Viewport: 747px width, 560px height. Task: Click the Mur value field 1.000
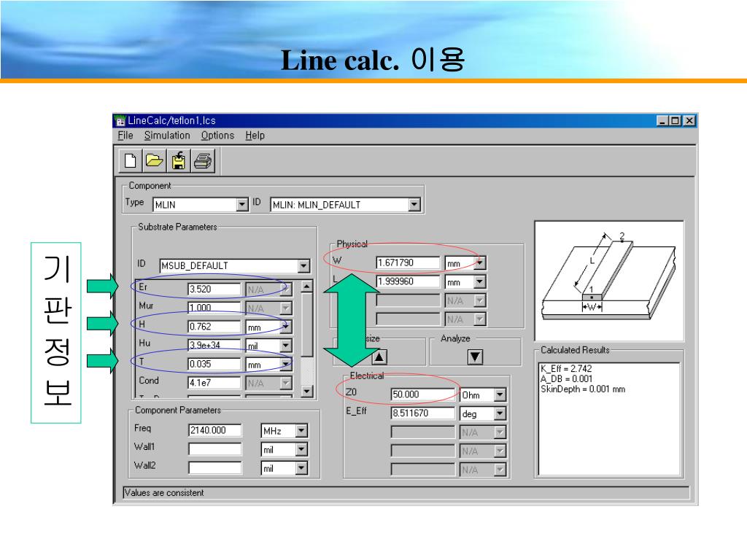pyautogui.click(x=214, y=308)
